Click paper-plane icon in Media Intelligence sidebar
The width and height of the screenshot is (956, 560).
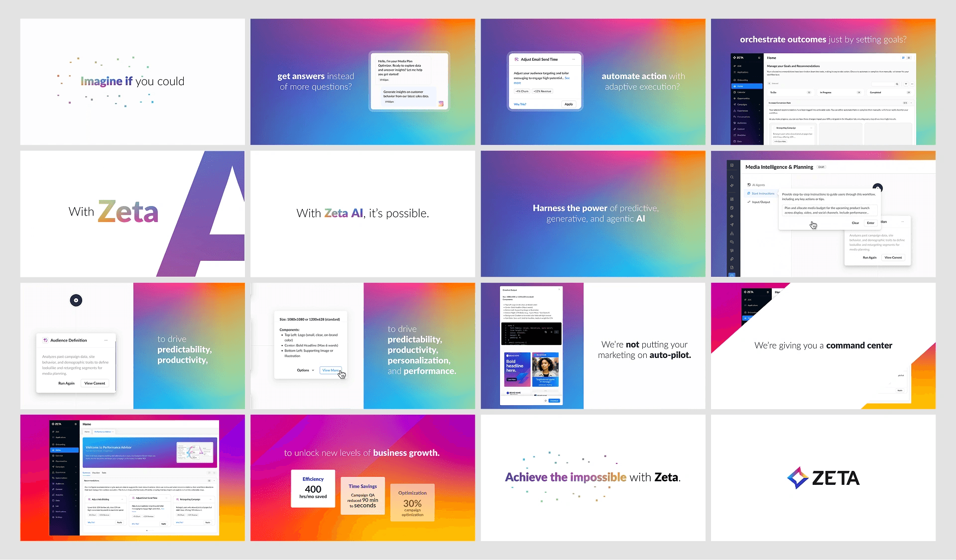(731, 225)
